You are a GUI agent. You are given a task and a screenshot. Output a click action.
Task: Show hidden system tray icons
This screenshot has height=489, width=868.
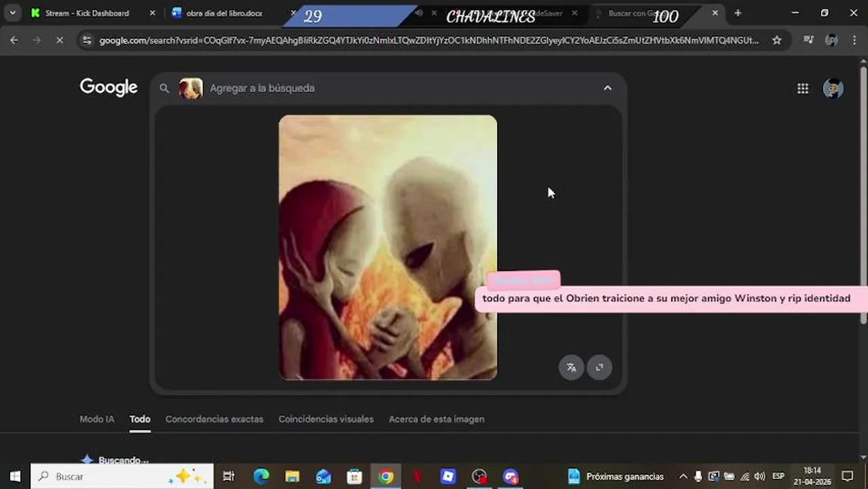683,477
